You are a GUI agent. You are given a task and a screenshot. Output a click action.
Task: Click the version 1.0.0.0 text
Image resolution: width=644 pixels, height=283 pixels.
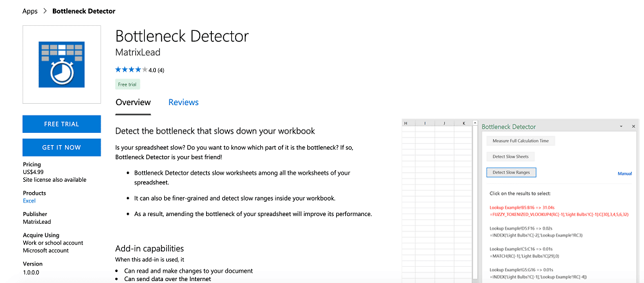coord(31,272)
